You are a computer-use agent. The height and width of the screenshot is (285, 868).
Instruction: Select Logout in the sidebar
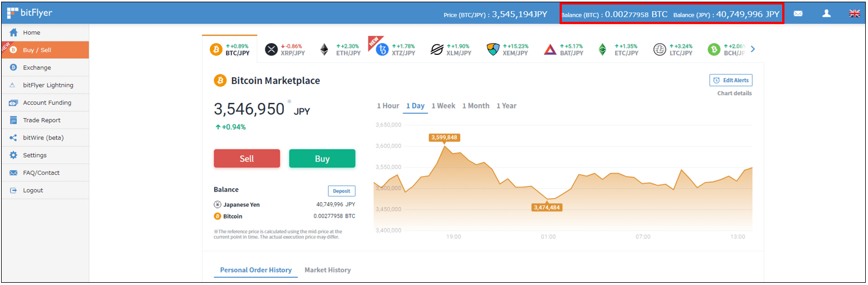[45, 190]
